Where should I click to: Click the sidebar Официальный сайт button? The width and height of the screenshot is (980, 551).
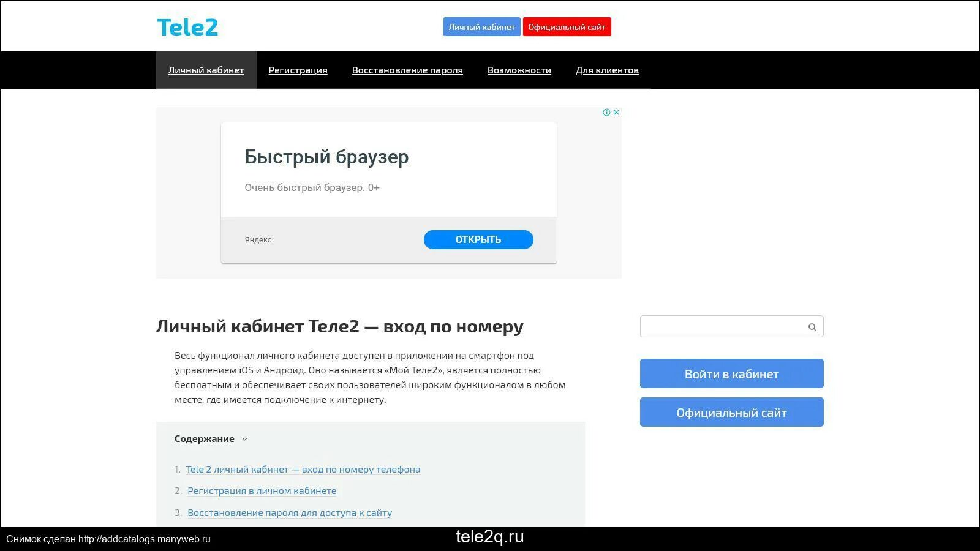(x=731, y=412)
